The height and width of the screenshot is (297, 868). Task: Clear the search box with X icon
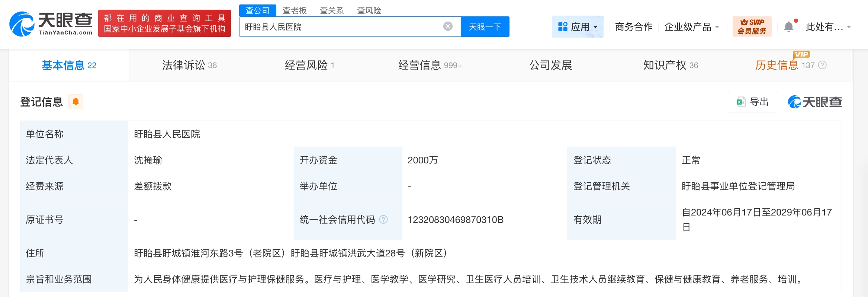(448, 26)
